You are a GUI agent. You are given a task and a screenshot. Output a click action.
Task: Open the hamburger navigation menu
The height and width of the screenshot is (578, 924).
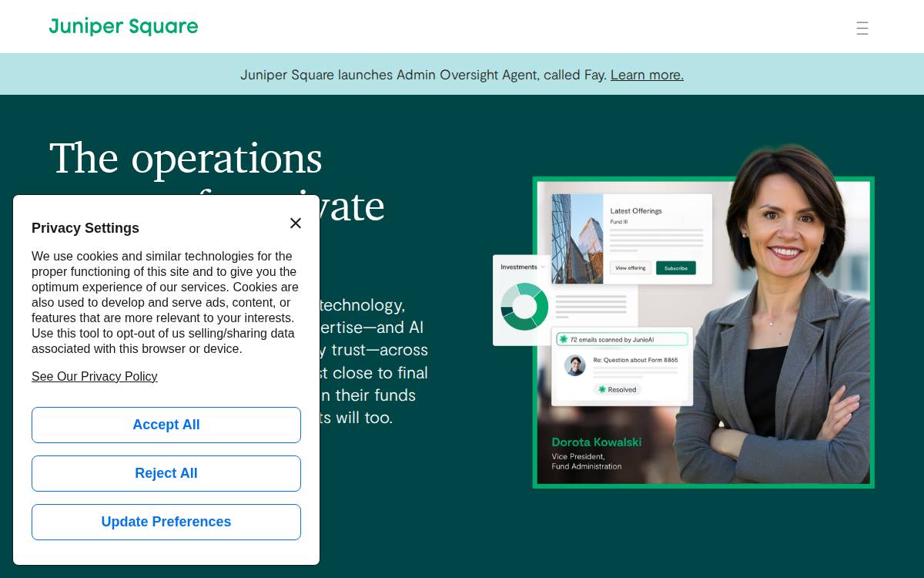[862, 29]
